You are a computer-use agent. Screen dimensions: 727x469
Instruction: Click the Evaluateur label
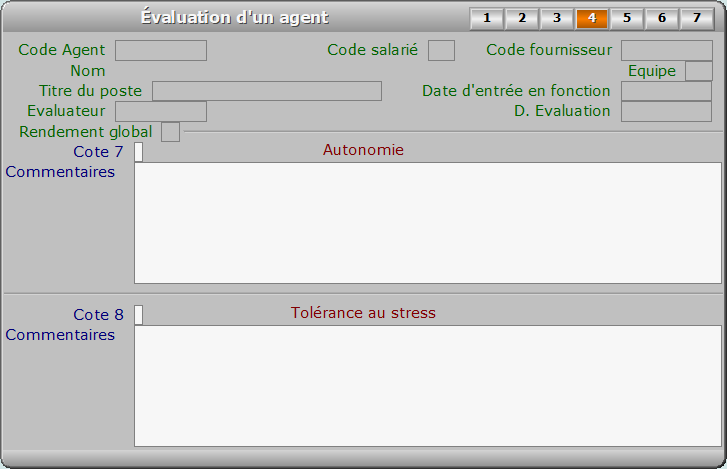click(x=66, y=111)
